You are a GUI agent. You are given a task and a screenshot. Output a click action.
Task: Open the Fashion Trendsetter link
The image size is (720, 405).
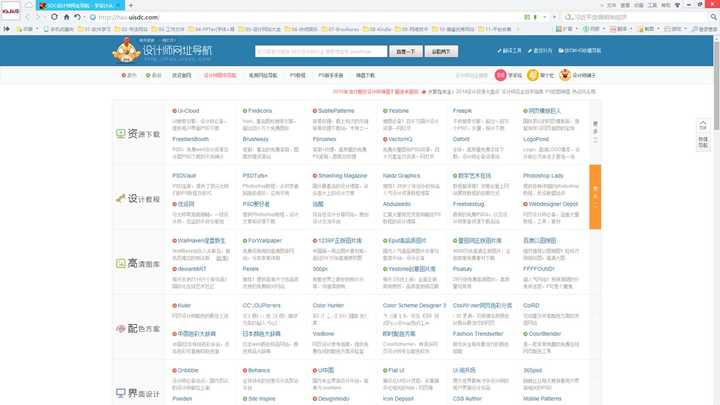point(478,334)
